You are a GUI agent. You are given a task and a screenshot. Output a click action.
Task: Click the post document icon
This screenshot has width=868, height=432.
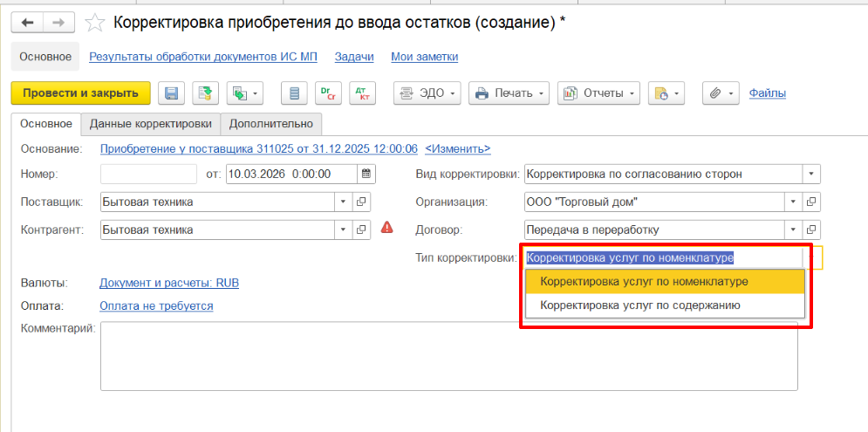pos(206,93)
